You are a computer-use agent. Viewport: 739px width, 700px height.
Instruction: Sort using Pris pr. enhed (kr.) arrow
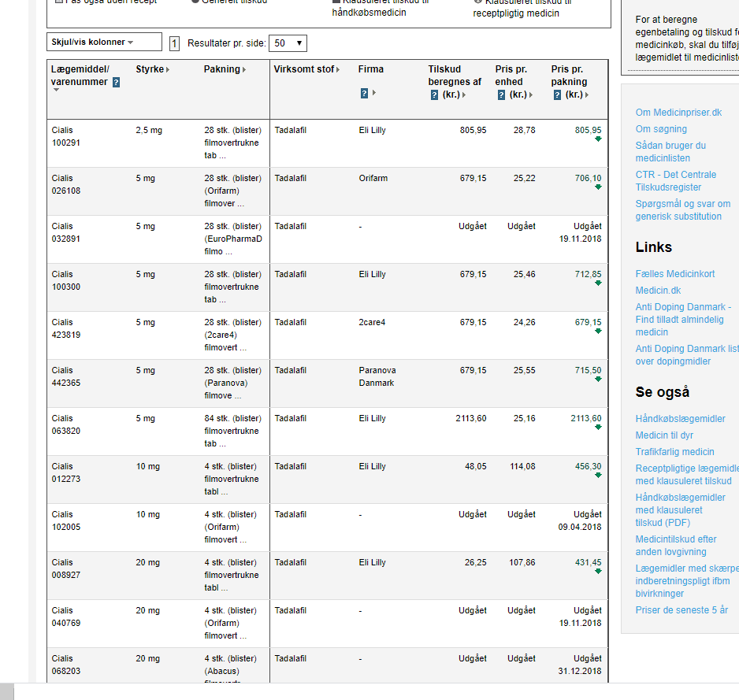(x=531, y=94)
